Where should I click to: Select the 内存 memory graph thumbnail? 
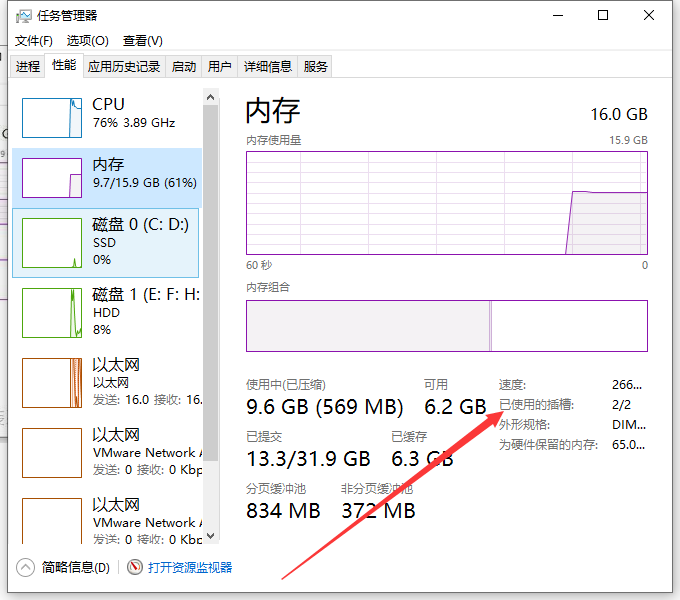(x=52, y=177)
